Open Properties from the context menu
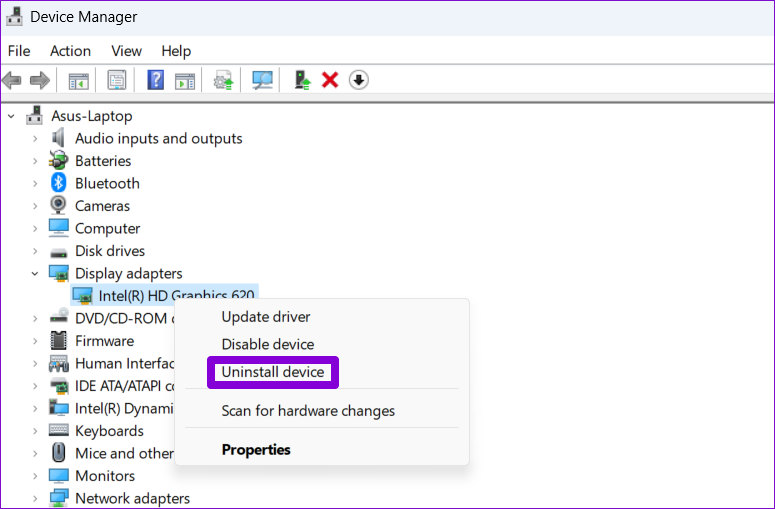The width and height of the screenshot is (775, 509). tap(256, 450)
